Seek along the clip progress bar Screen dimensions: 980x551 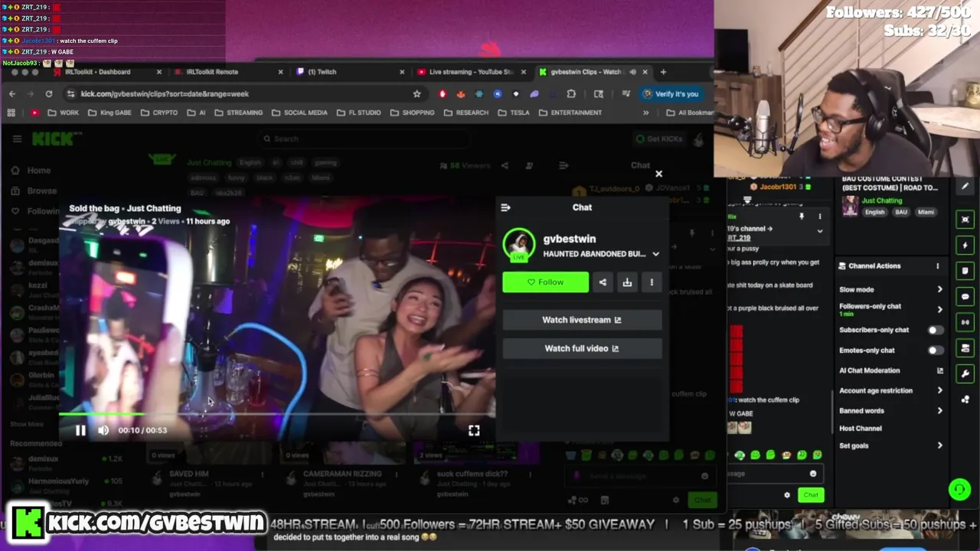point(276,414)
